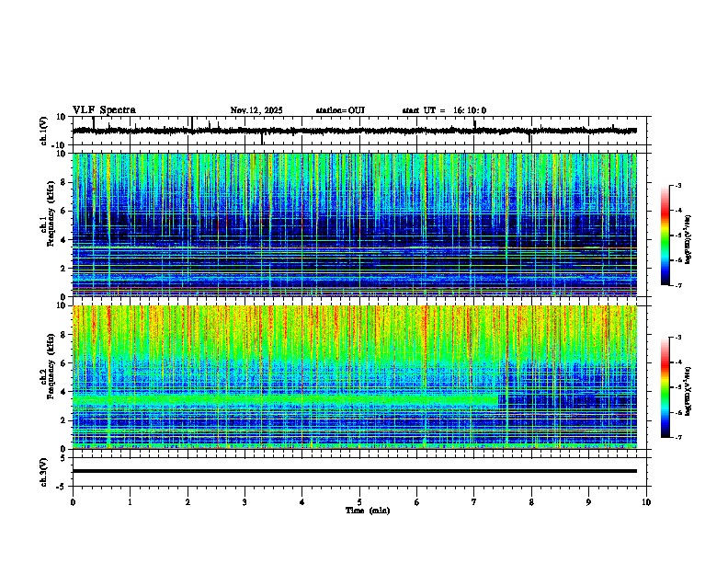The width and height of the screenshot is (728, 563).
Task: Click the "10" tick on Time axis
Action: click(646, 502)
